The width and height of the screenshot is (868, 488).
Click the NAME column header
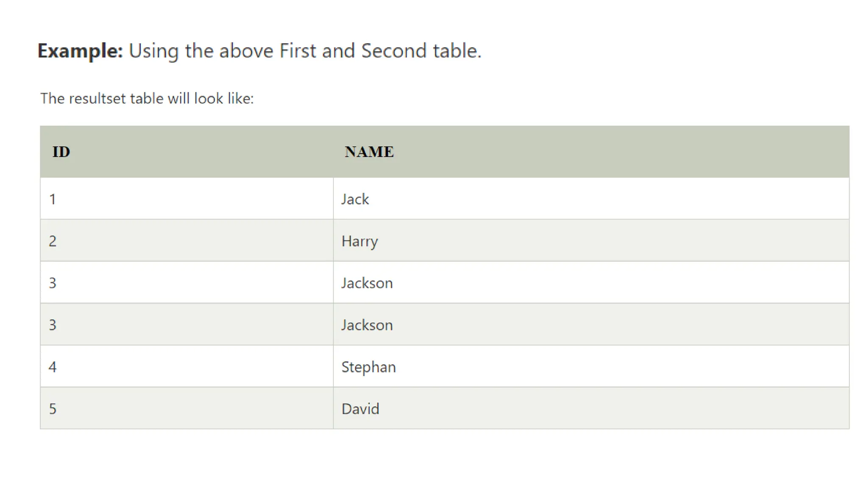[369, 152]
